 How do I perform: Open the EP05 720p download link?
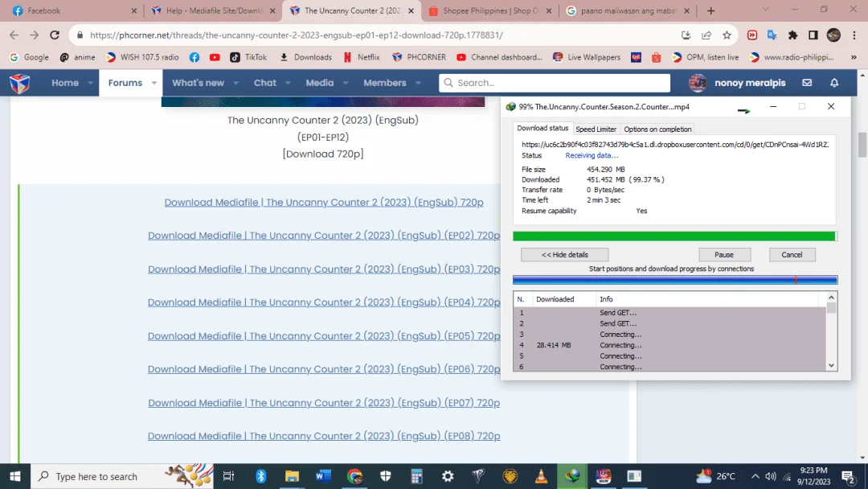pos(324,335)
